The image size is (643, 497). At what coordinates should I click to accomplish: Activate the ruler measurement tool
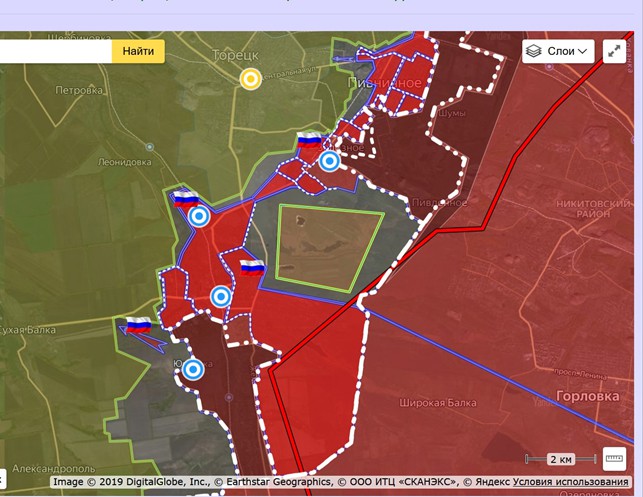tap(614, 458)
